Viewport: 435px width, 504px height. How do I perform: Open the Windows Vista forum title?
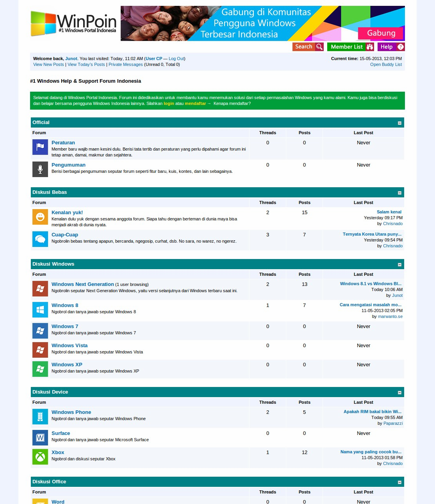70,346
